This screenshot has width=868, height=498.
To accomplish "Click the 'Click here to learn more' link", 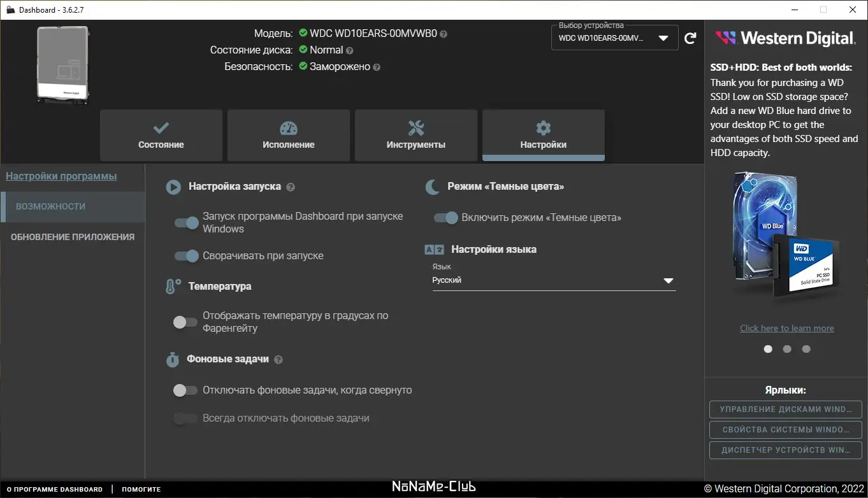I will click(x=787, y=327).
